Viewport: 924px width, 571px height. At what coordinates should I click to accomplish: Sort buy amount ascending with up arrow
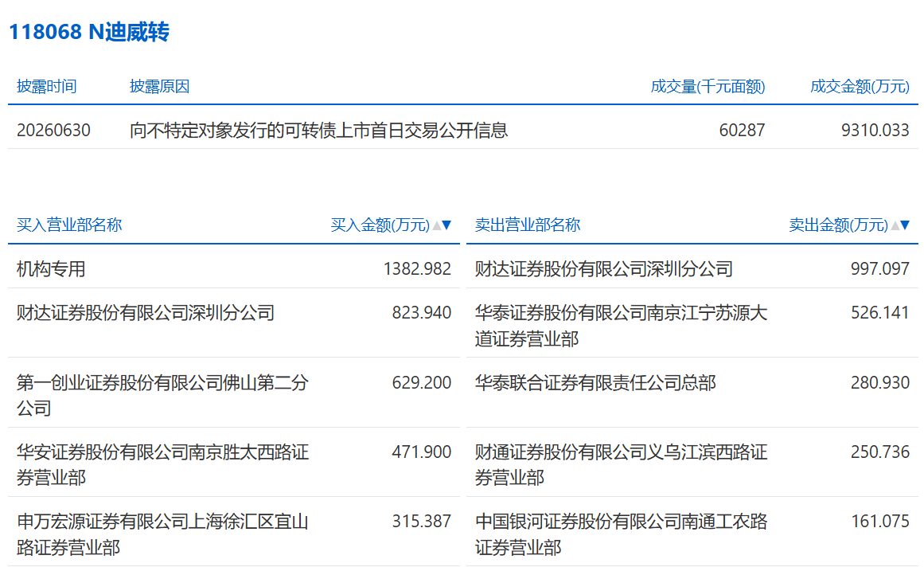tap(437, 225)
